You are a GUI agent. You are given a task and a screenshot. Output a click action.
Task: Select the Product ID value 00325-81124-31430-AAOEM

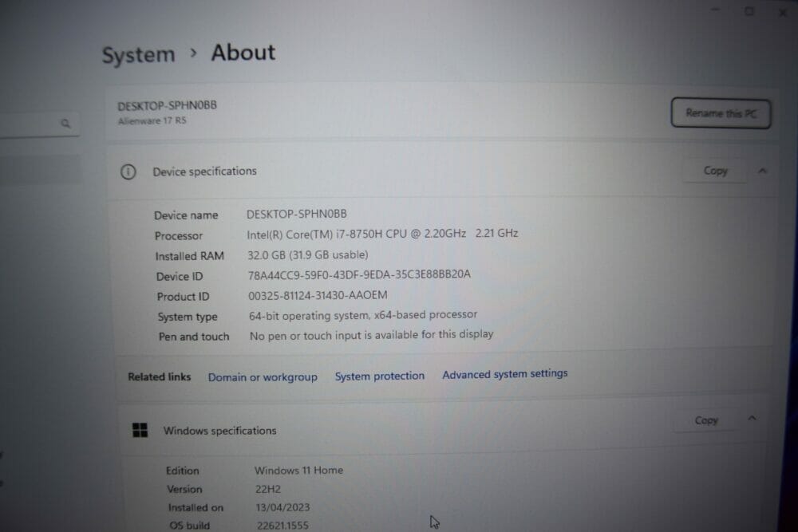pyautogui.click(x=318, y=295)
